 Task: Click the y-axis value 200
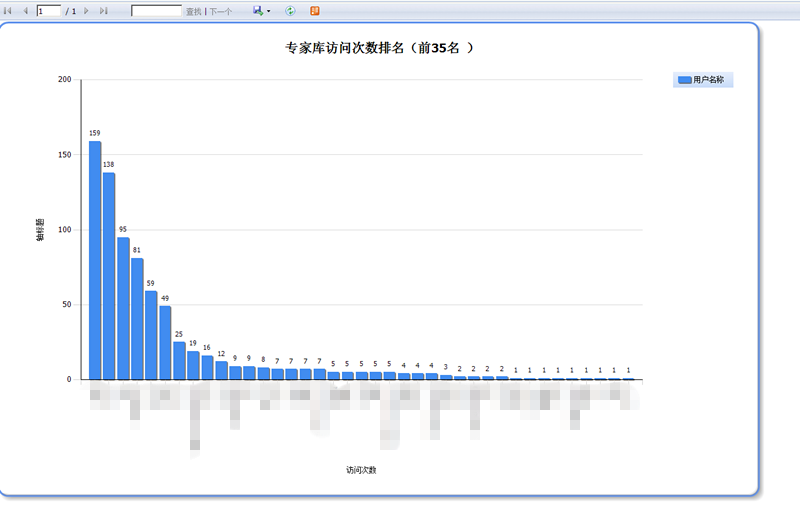(65, 79)
